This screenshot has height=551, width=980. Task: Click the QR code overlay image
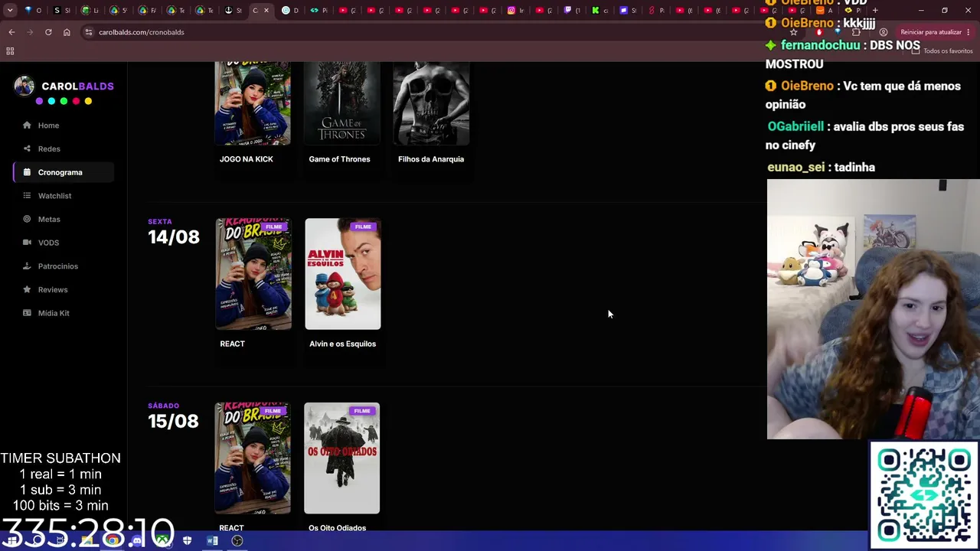pos(924,495)
